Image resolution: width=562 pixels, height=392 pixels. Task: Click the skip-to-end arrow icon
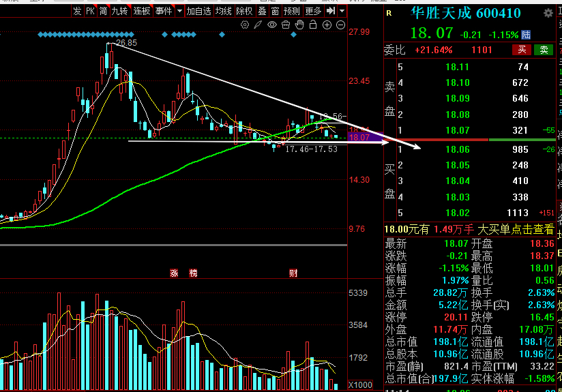click(331, 11)
